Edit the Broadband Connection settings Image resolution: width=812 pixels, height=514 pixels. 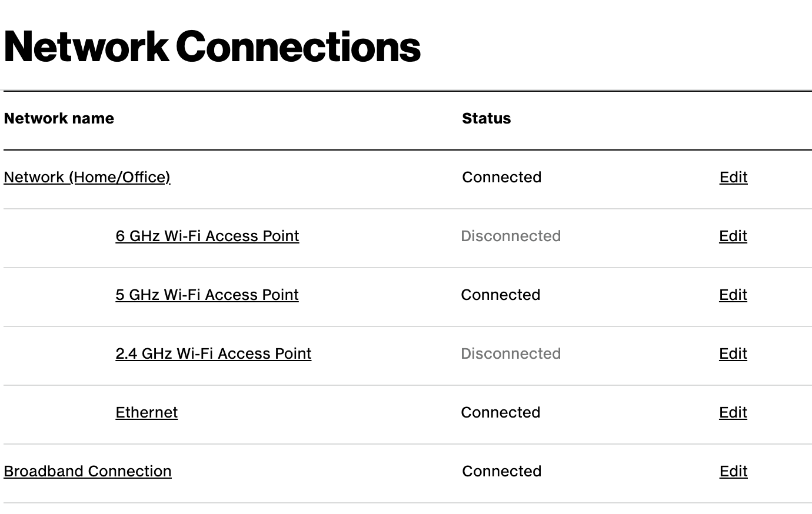point(733,471)
